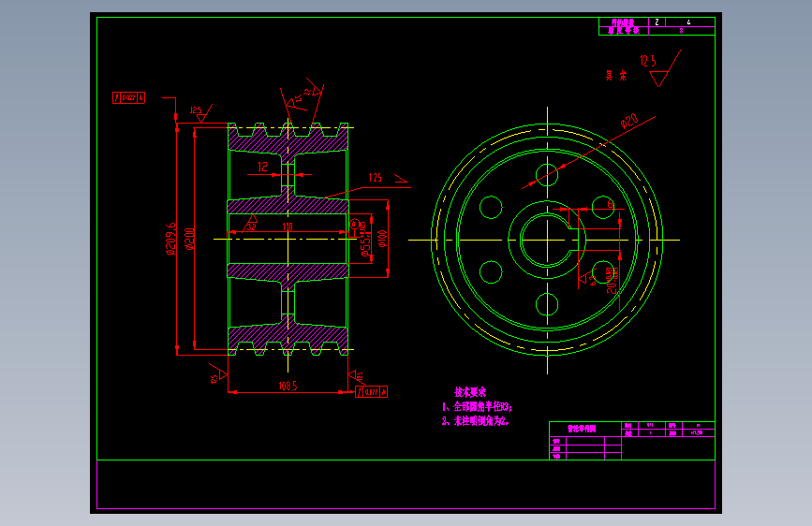The width and height of the screenshot is (812, 526).
Task: Select the 其余 surface finish label
Action: [x=616, y=76]
